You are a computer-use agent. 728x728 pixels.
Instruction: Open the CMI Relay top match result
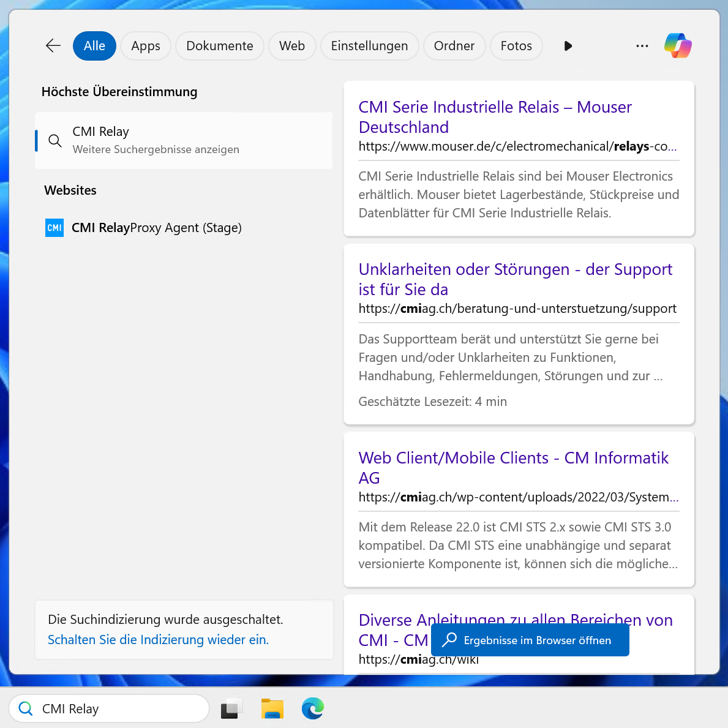(184, 140)
